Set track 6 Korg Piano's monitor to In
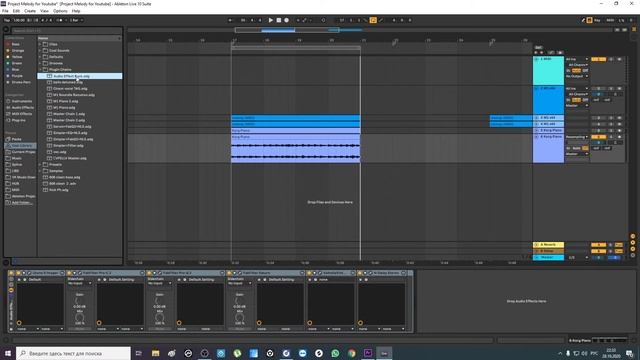Image resolution: width=640 pixels, height=360 pixels. (x=568, y=148)
